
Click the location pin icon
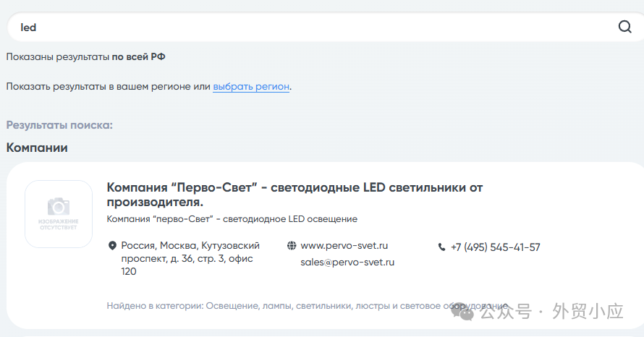click(112, 246)
